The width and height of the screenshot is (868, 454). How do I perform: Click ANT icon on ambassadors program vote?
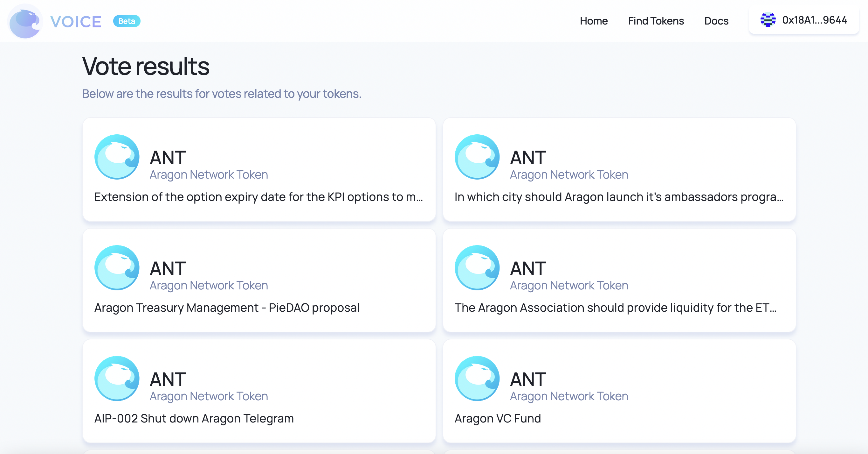point(477,157)
